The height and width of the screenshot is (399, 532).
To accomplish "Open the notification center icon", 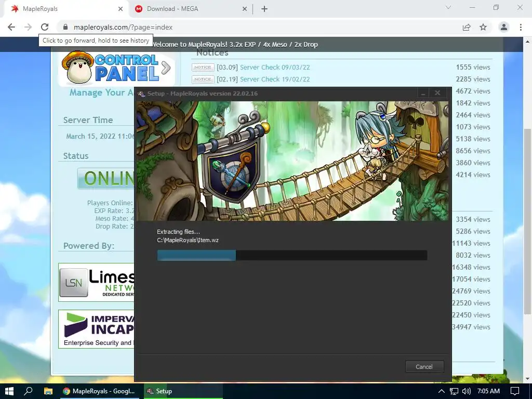I will 515,391.
